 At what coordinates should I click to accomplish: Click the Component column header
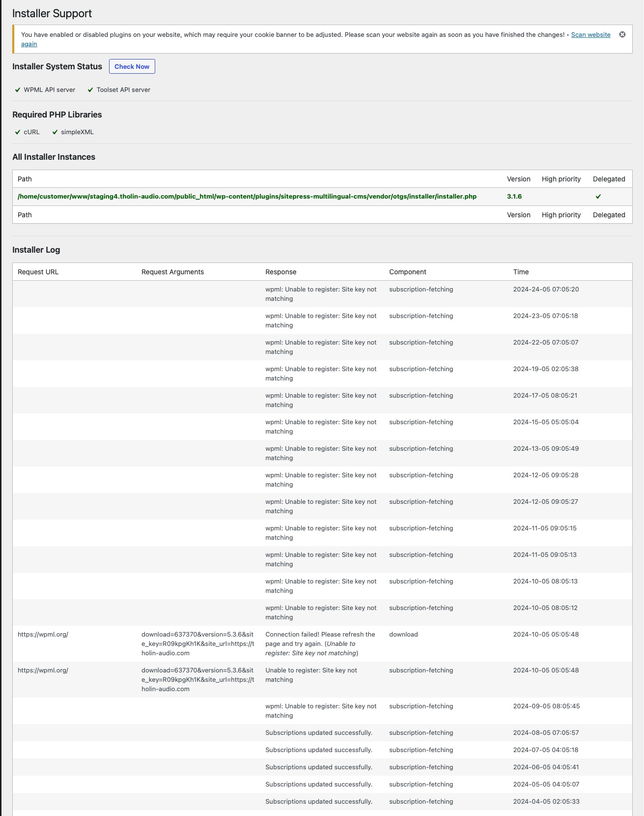(408, 272)
